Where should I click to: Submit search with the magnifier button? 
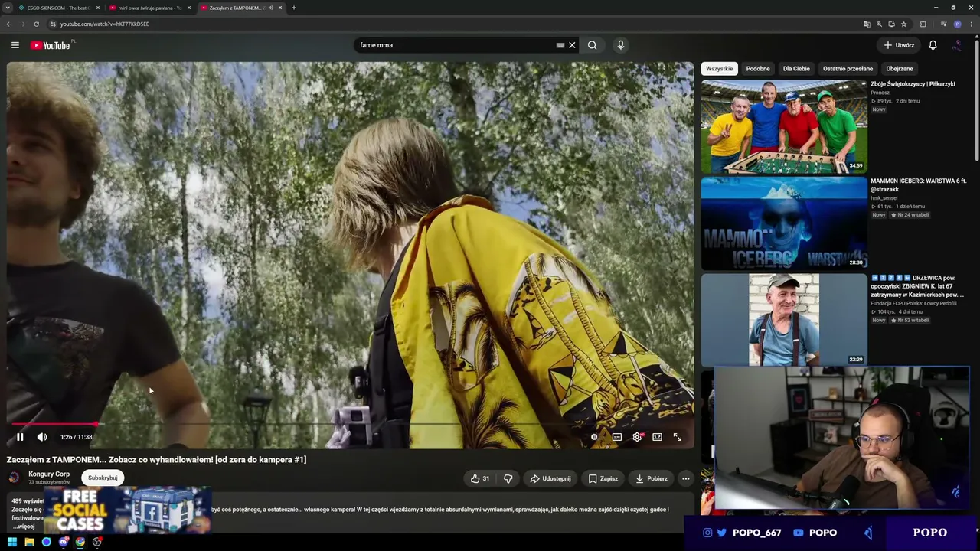click(x=592, y=45)
